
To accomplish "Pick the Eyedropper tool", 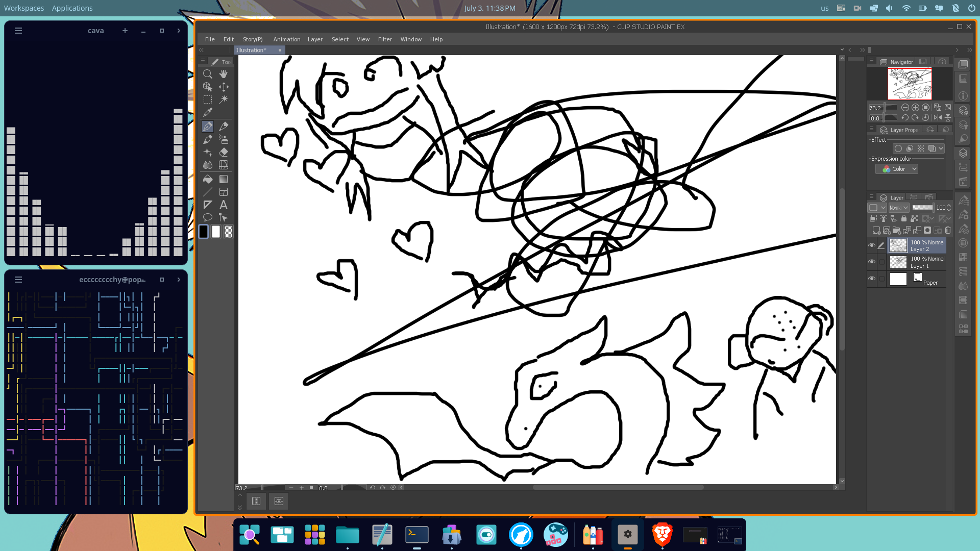I will pos(207,112).
